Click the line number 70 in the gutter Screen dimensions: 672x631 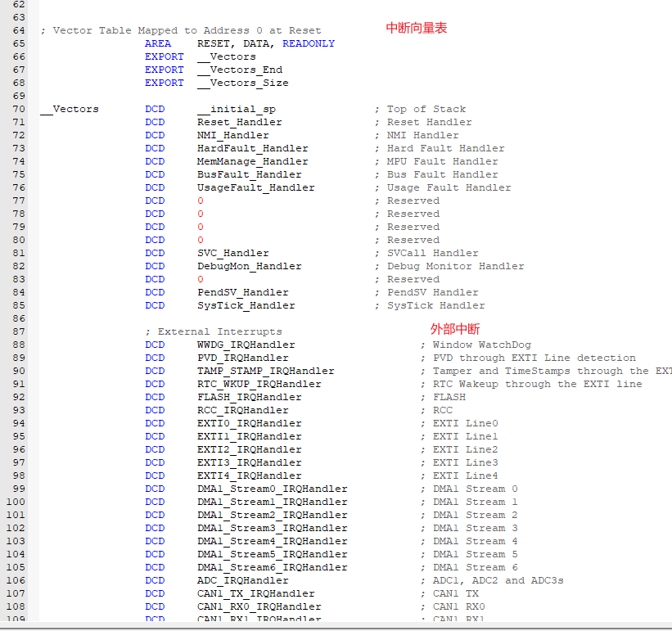coord(19,109)
